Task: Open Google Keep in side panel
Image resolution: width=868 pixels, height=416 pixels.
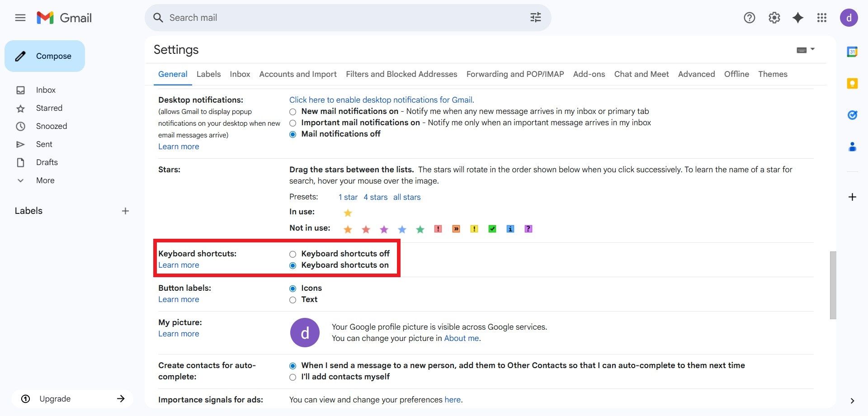Action: click(852, 84)
